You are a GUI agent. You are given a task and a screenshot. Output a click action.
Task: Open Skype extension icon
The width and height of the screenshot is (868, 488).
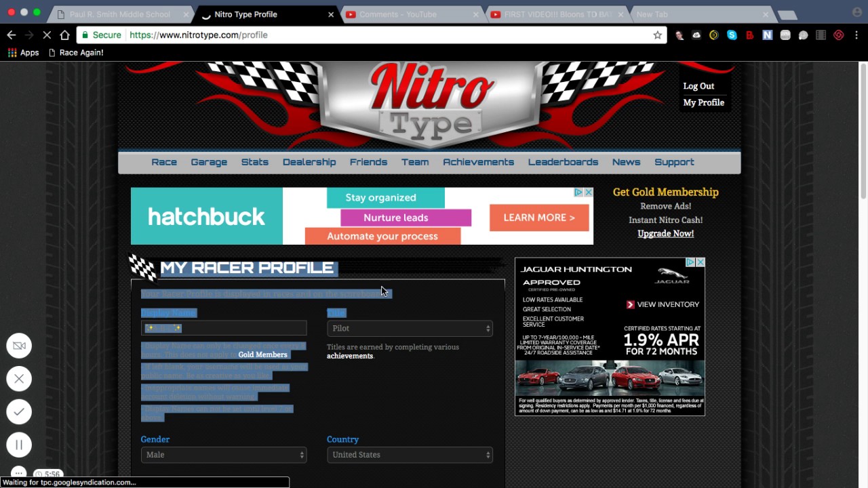732,35
